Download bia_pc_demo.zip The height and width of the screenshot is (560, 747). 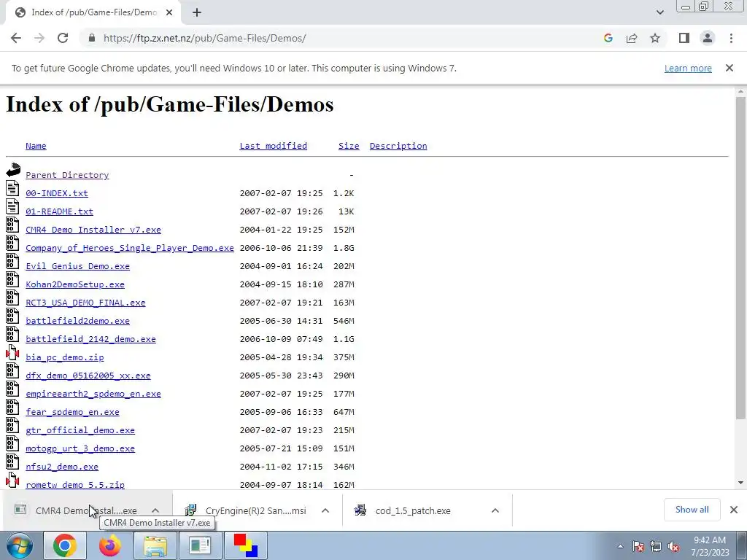(64, 357)
